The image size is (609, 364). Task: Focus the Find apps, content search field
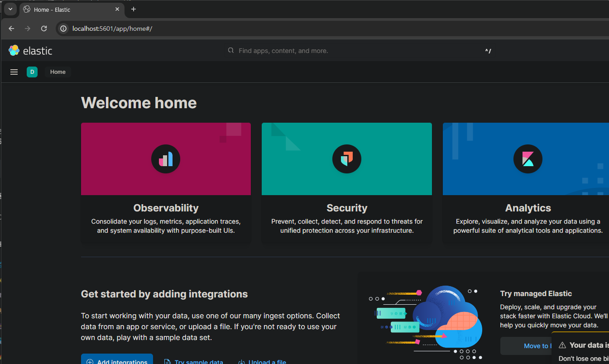coord(360,51)
